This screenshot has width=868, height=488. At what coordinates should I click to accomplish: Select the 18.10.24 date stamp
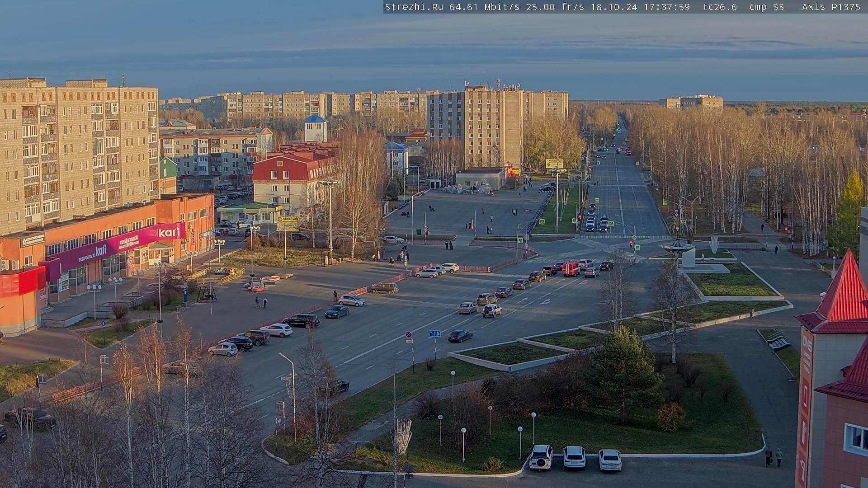click(x=613, y=7)
